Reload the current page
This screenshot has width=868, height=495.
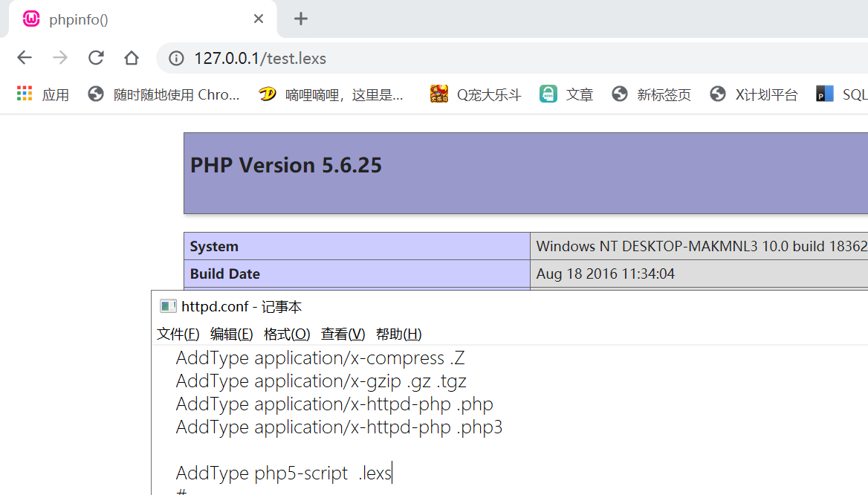click(x=96, y=57)
